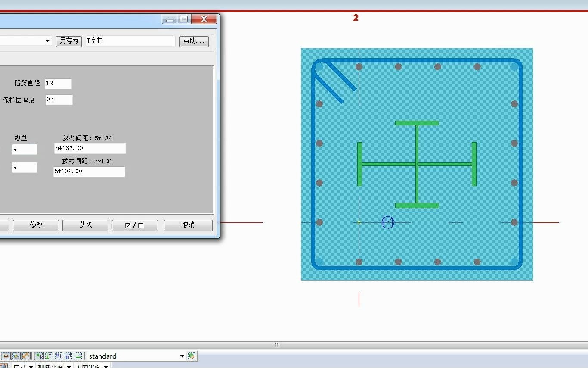Expand the dropdown left of 另存为 button
Screen dimensions: 588x368
click(x=47, y=41)
